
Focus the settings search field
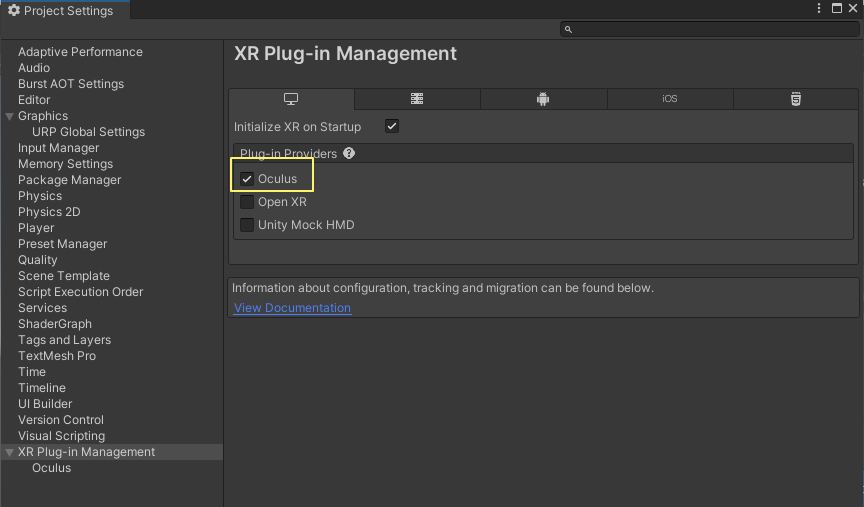click(x=710, y=29)
